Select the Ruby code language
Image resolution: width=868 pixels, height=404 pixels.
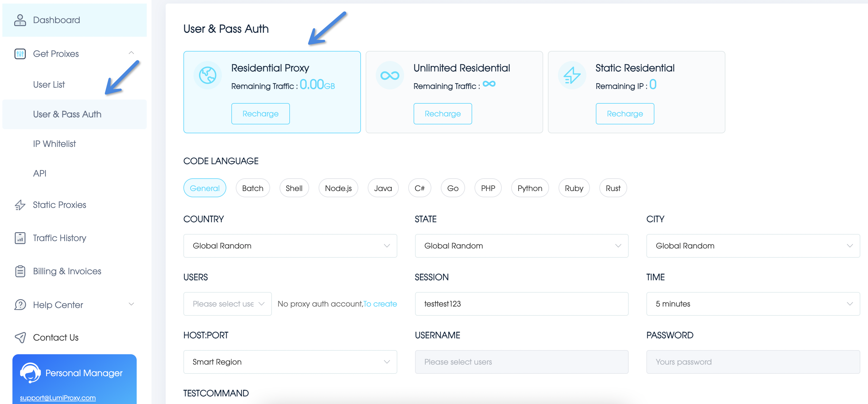click(x=574, y=188)
